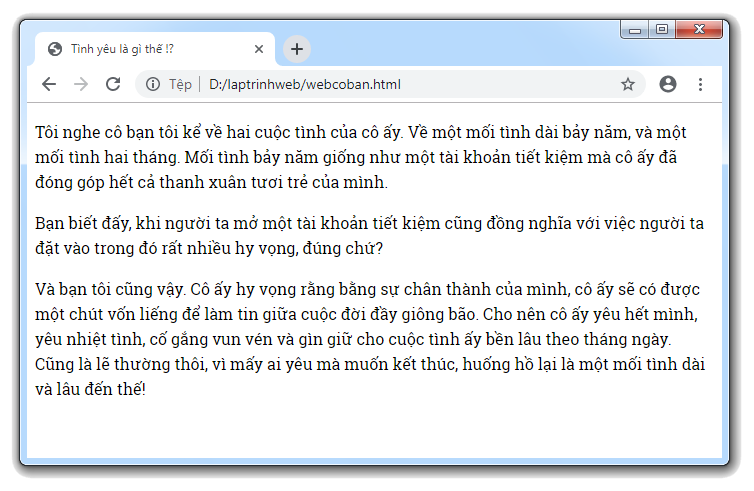Click the forward navigation arrow

coord(81,85)
